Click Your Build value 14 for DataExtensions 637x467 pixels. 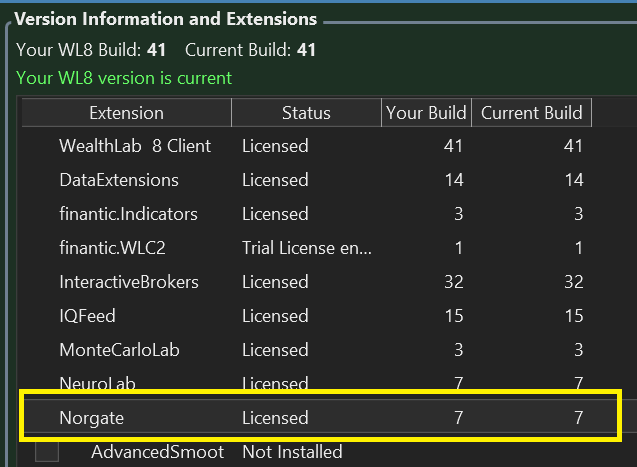[x=454, y=180]
